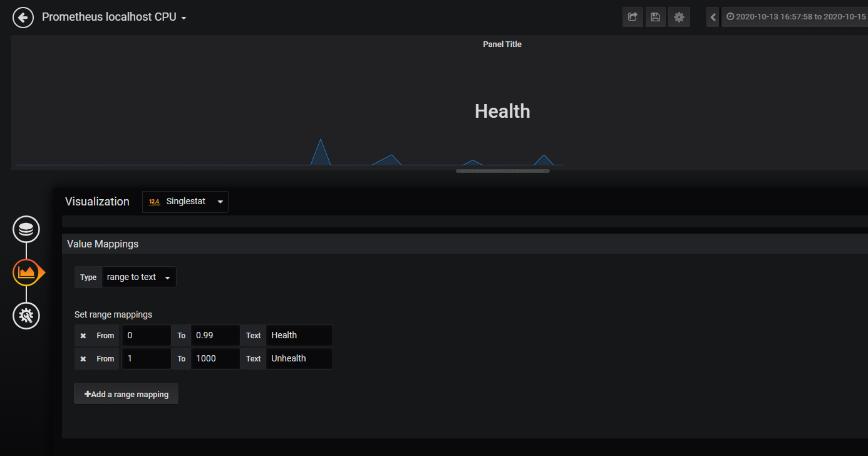Edit the To field containing 0.99
Viewport: 868px width, 456px height.
pos(215,335)
